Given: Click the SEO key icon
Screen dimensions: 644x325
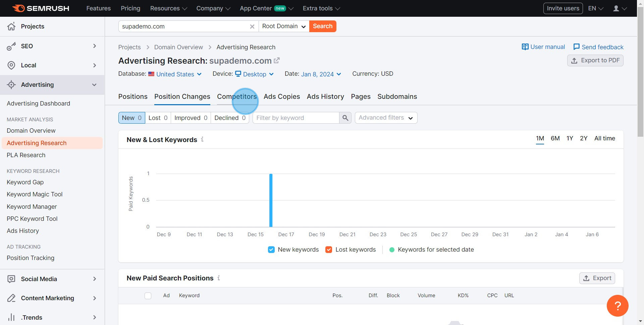Looking at the screenshot, I should pyautogui.click(x=11, y=46).
